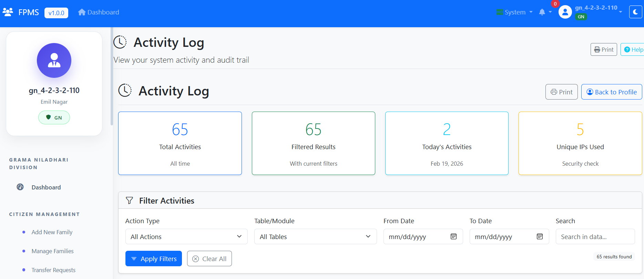This screenshot has height=279, width=644.
Task: Click the large profile avatar in the sidebar
Action: (54, 60)
